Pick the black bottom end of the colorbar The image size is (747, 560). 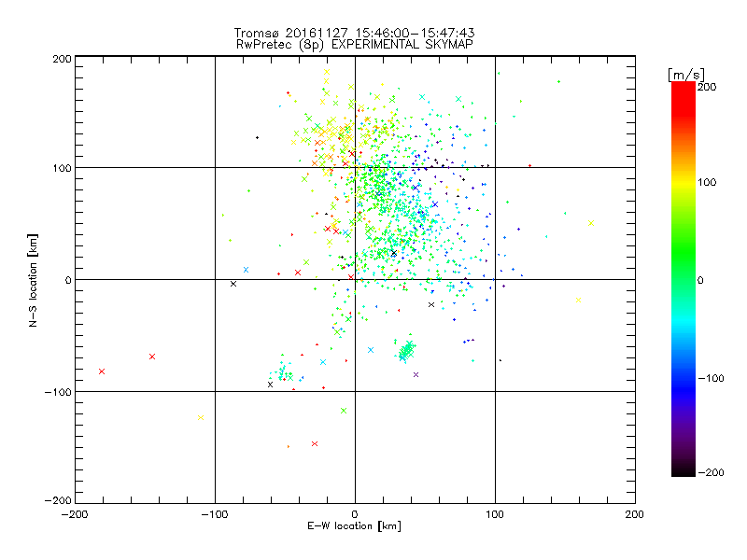click(x=684, y=471)
